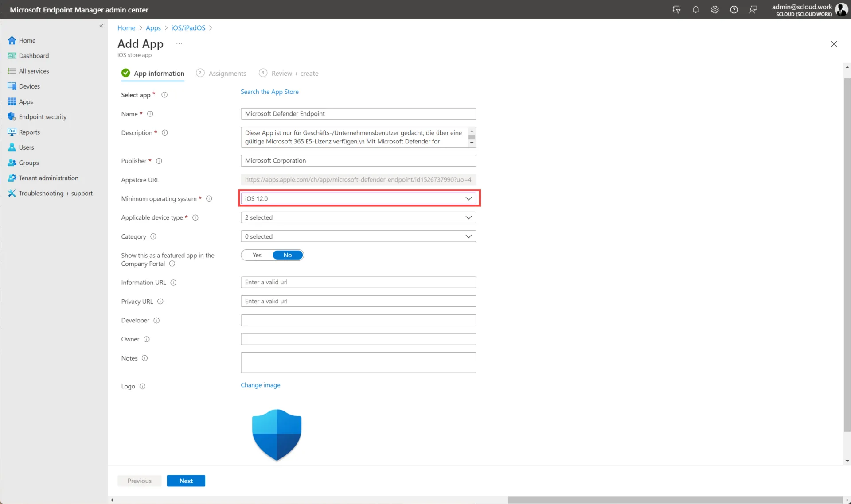Go to iOS/iPadOS breadcrumb link
Viewport: 851px width, 504px height.
coord(188,28)
